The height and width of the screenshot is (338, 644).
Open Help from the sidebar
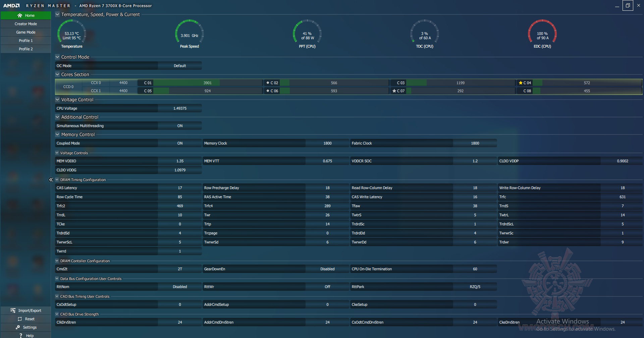(x=26, y=335)
